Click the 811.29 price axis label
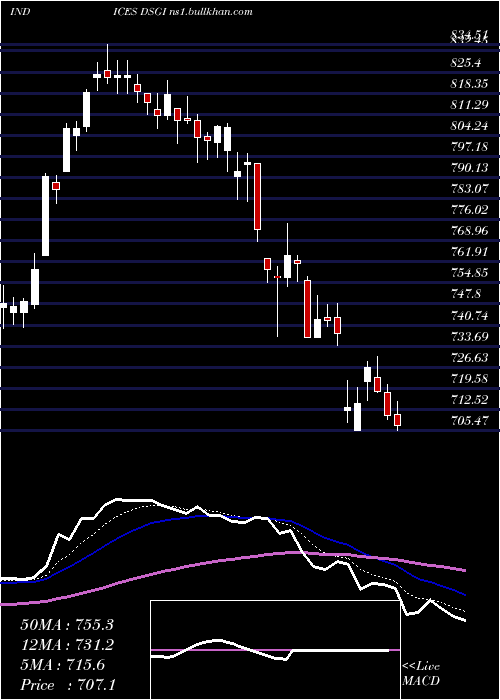This screenshot has width=500, height=700. (469, 105)
